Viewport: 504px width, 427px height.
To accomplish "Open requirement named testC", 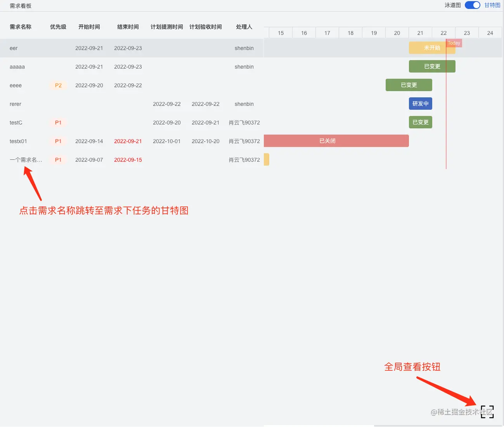I will point(16,123).
